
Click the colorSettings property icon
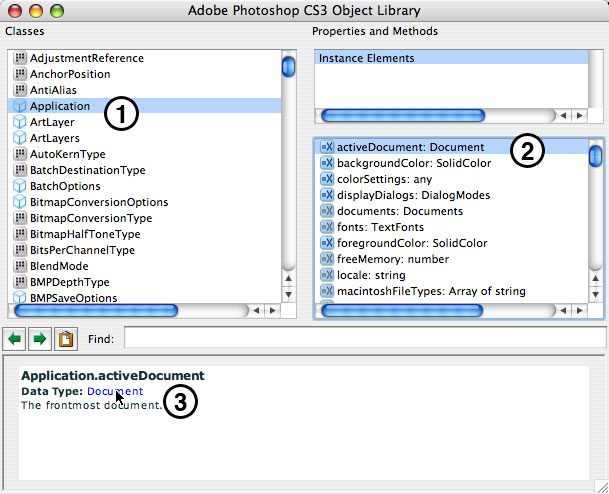[x=327, y=179]
